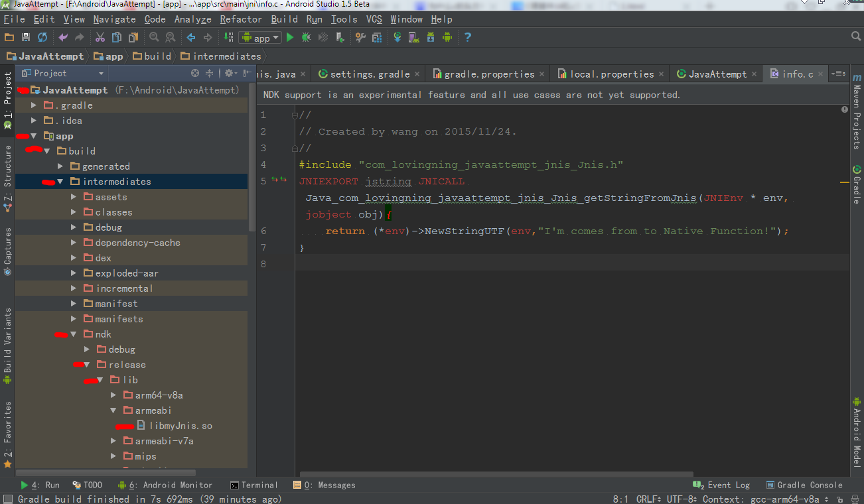This screenshot has height=504, width=864.
Task: Switch to local.properties tab
Action: point(611,74)
